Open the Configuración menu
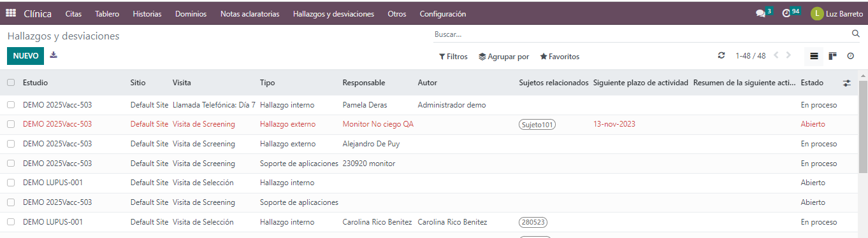868x238 pixels. (x=442, y=13)
